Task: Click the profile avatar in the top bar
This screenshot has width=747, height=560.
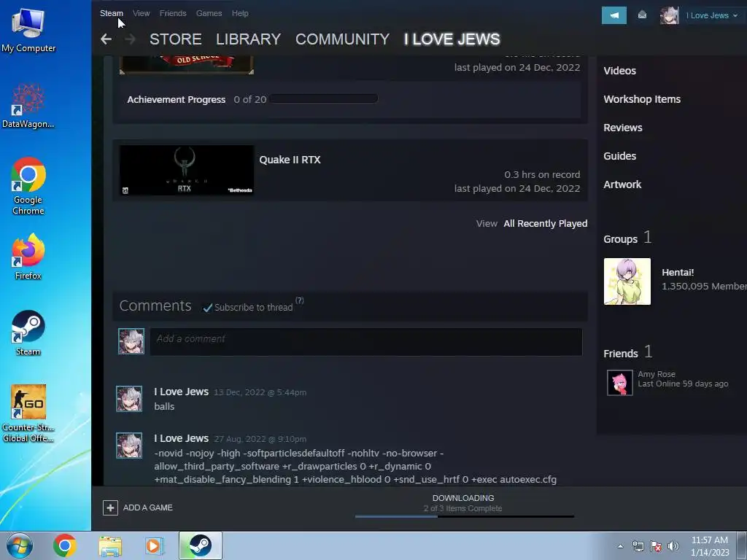Action: (x=670, y=15)
